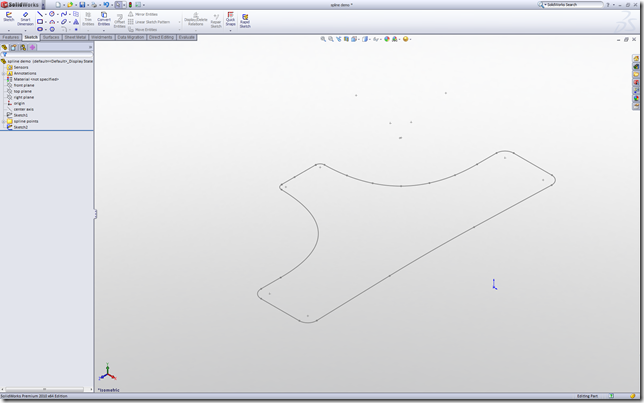Click Offset Entities tool
The width and height of the screenshot is (644, 403).
coord(120,21)
